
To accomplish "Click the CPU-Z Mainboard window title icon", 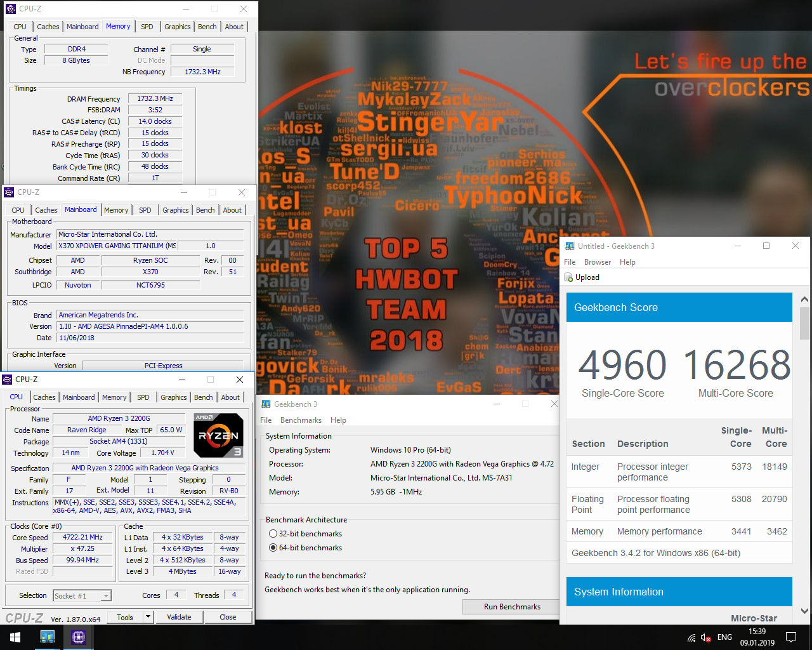I will pyautogui.click(x=9, y=192).
